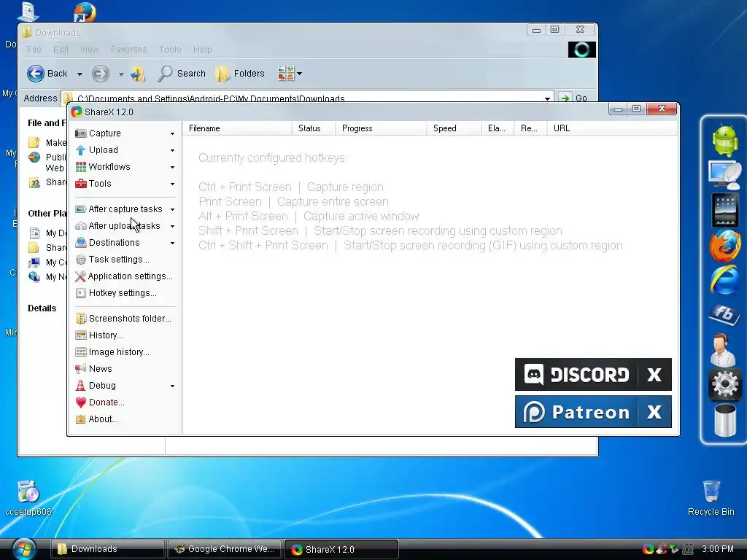Click the Debug traffic cone icon
Image resolution: width=747 pixels, height=560 pixels.
point(81,385)
